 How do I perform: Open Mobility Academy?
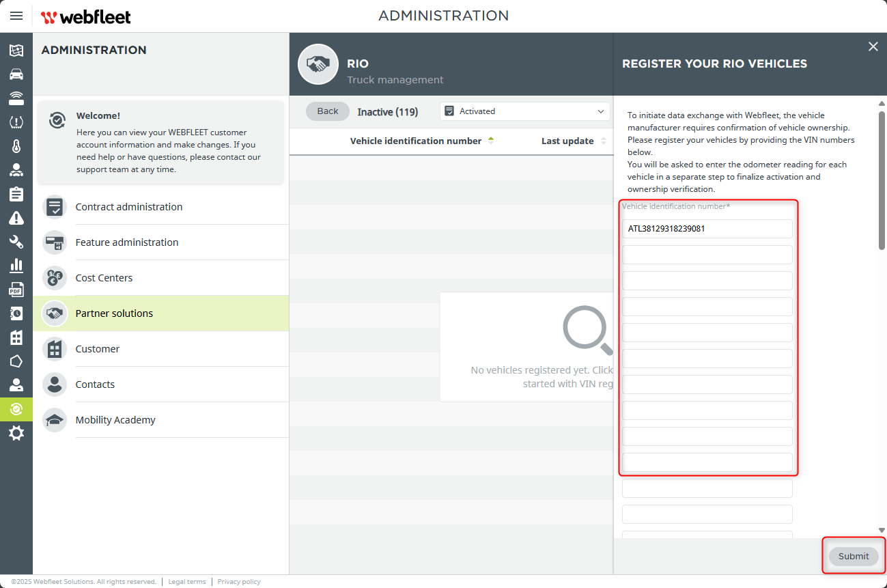point(161,420)
